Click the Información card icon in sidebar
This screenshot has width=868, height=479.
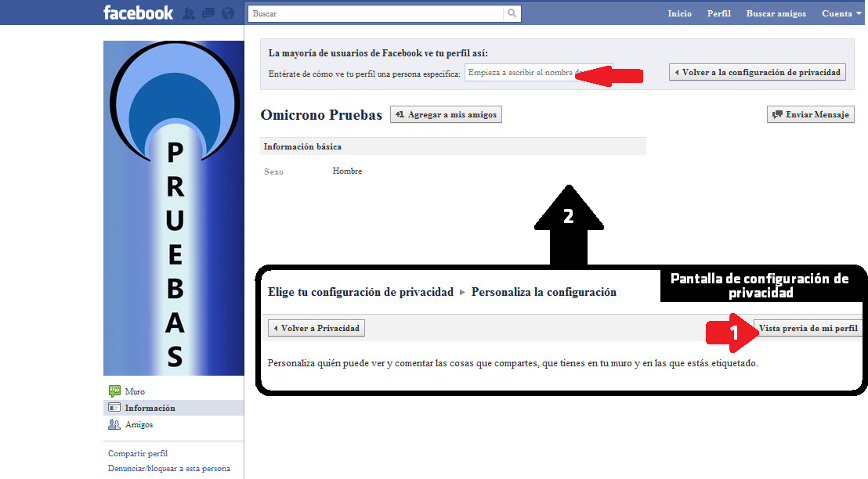[114, 408]
